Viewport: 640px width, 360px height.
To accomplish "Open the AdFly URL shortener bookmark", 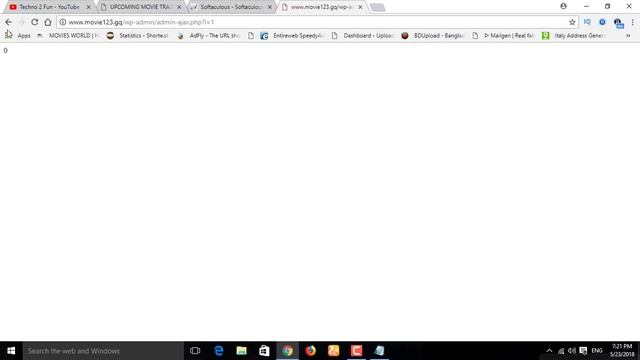I will click(209, 36).
